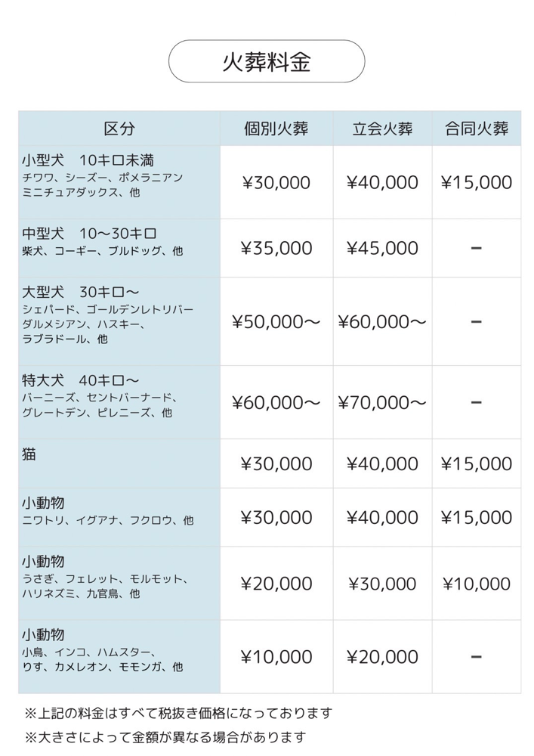Click the 火葬料金 title button
Screen dimensions: 534x756
coord(267,61)
